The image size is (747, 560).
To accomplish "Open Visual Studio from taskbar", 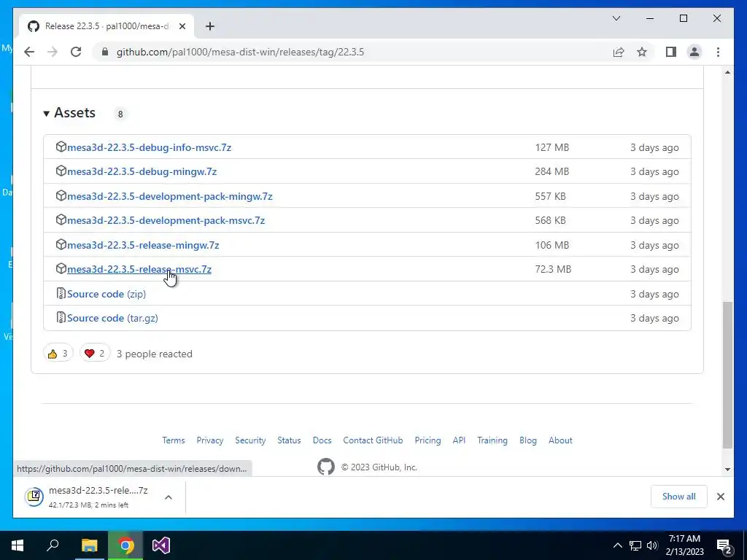I will pos(161,545).
